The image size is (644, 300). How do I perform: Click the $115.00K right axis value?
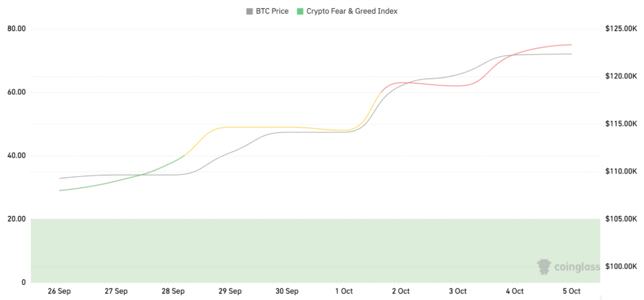pyautogui.click(x=622, y=124)
